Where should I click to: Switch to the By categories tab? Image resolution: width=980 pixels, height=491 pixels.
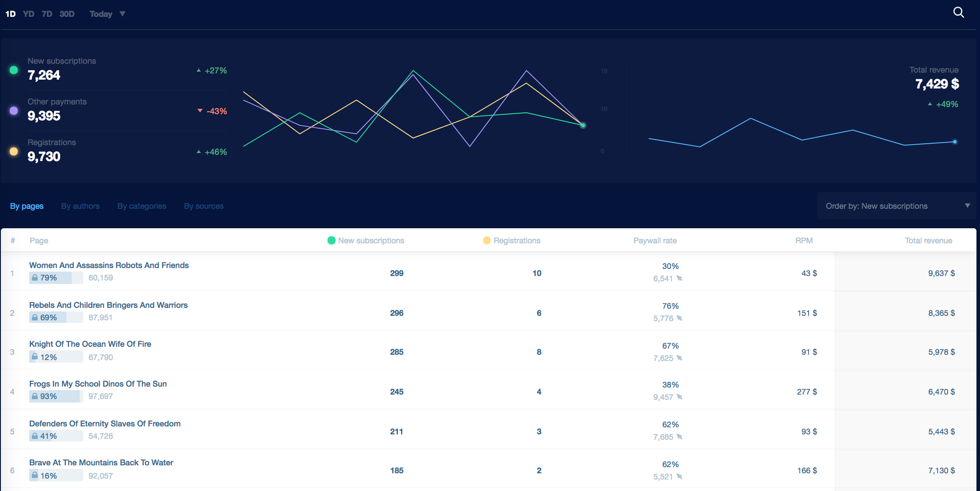click(142, 206)
